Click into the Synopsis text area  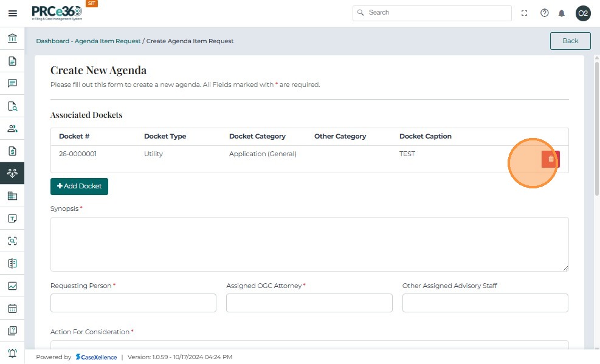[309, 244]
